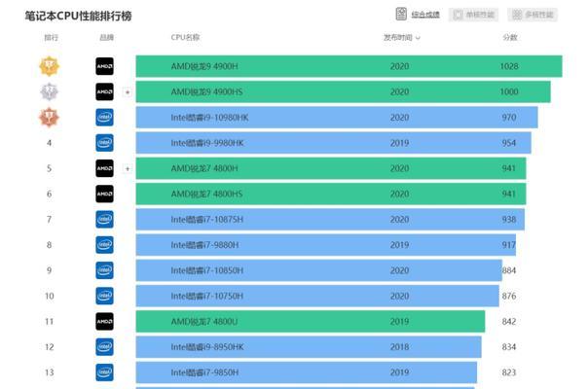Click the bronze medal icon for rank three
This screenshot has width=588, height=389.
point(49,118)
